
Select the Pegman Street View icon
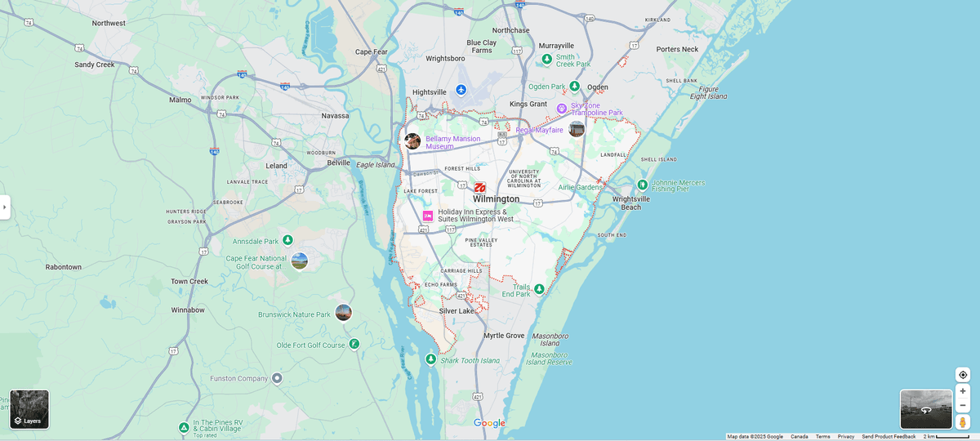tap(963, 422)
